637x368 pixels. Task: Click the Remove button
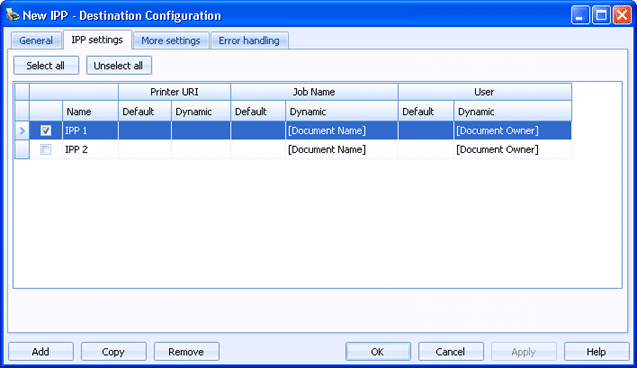point(186,351)
